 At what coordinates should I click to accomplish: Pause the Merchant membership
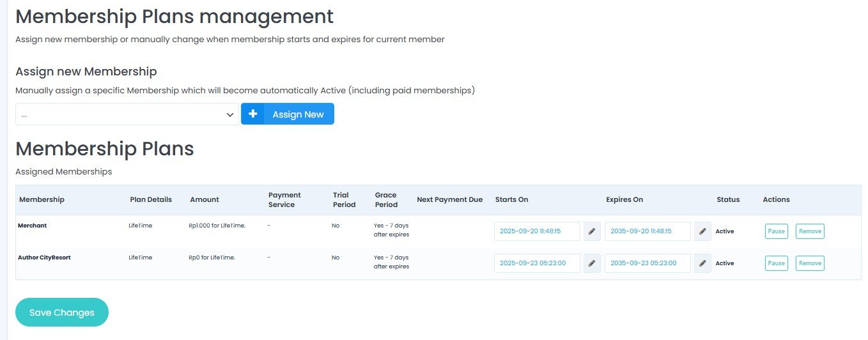click(776, 231)
